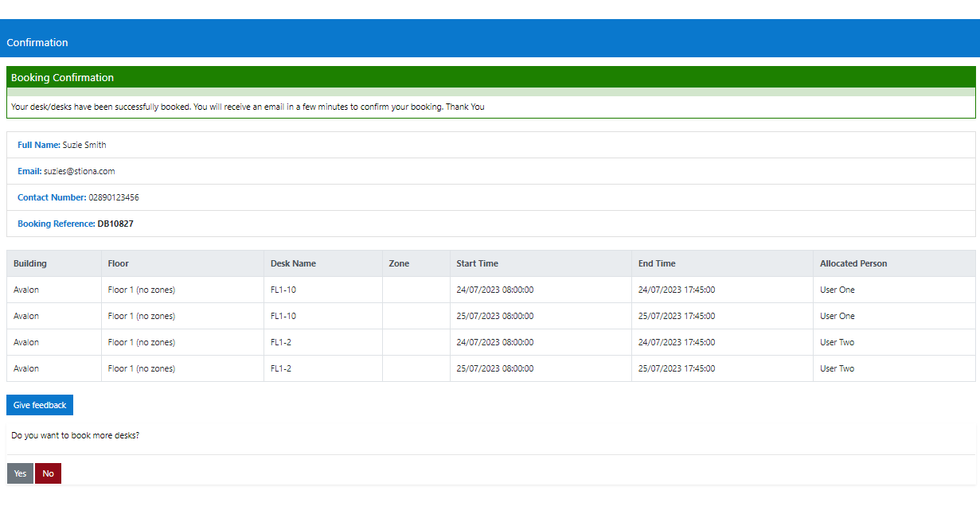Click the Confirmation page title in blue bar
This screenshot has width=980, height=510.
(37, 42)
